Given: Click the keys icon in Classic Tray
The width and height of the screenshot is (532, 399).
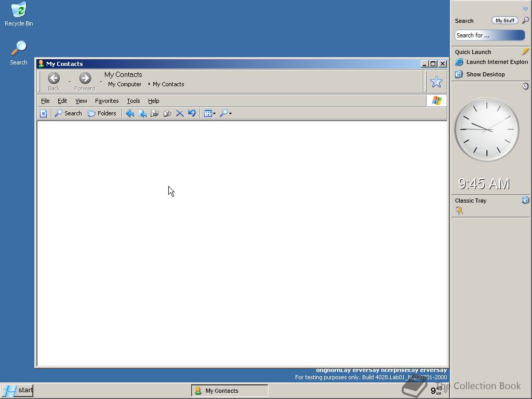Looking at the screenshot, I should pyautogui.click(x=459, y=211).
